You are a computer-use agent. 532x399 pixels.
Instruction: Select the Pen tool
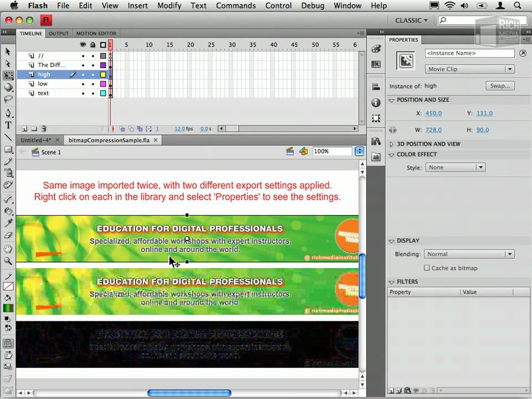click(8, 112)
